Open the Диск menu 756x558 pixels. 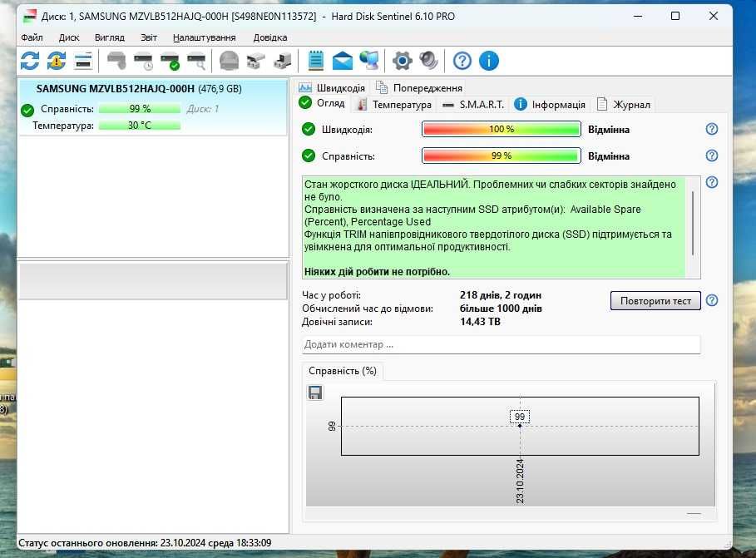point(69,37)
